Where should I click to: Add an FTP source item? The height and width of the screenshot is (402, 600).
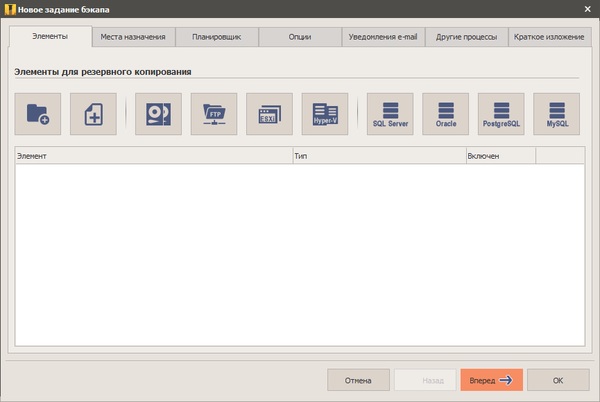[x=214, y=114]
